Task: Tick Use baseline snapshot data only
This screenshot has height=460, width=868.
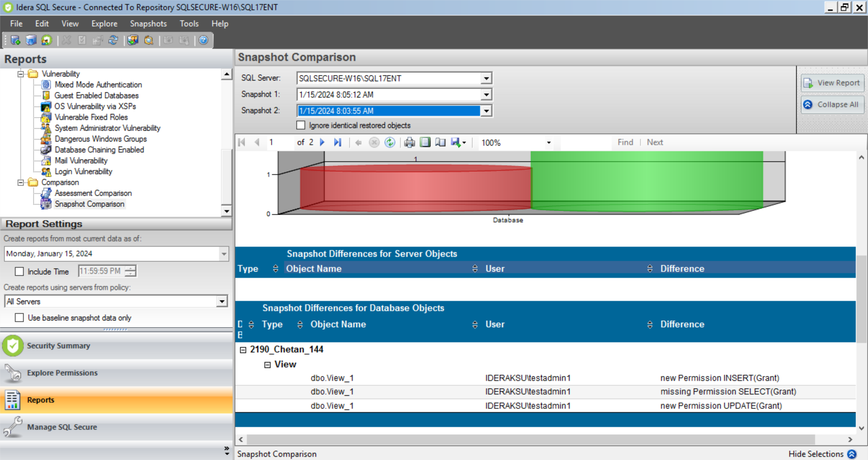Action: [19, 318]
